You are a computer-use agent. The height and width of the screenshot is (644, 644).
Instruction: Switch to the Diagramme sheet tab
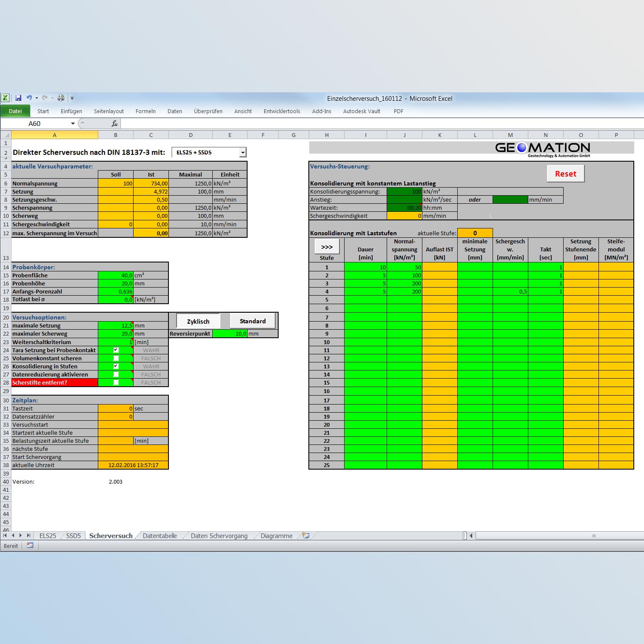pyautogui.click(x=276, y=536)
